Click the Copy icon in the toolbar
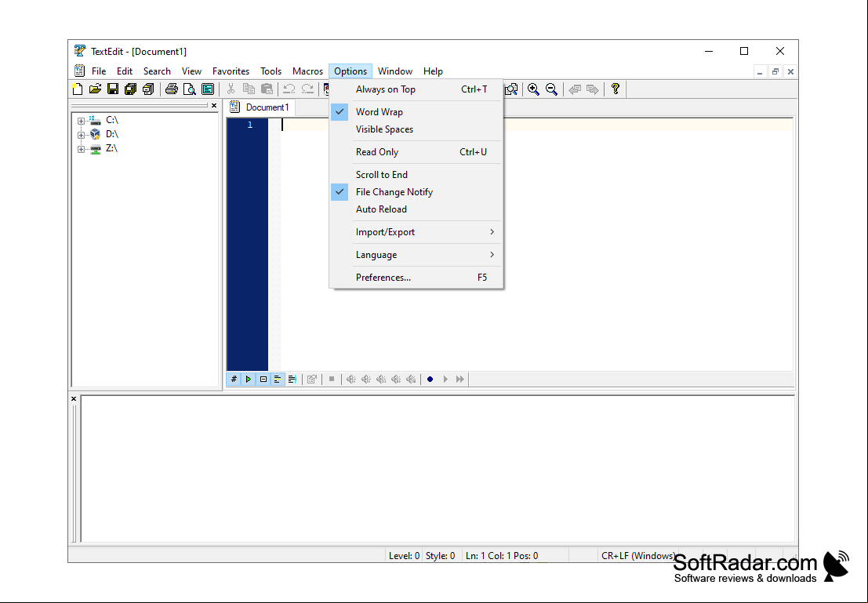Viewport: 868px width, 603px height. [249, 89]
